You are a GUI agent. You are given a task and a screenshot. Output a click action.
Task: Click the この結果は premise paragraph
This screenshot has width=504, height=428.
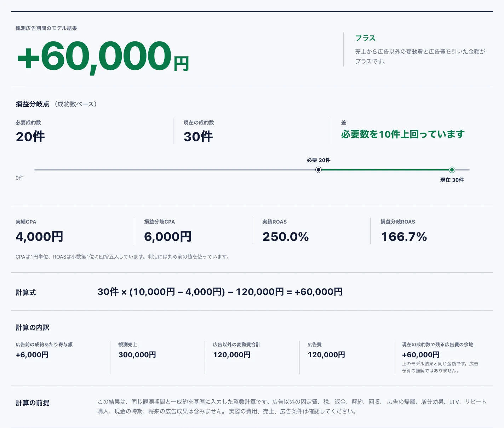pos(292,406)
